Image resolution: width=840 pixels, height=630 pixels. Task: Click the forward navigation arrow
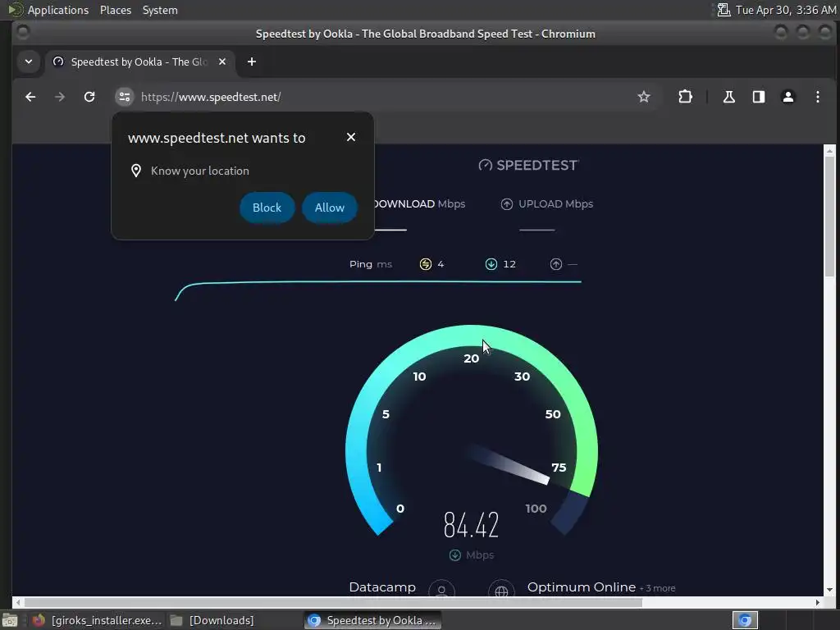(60, 97)
